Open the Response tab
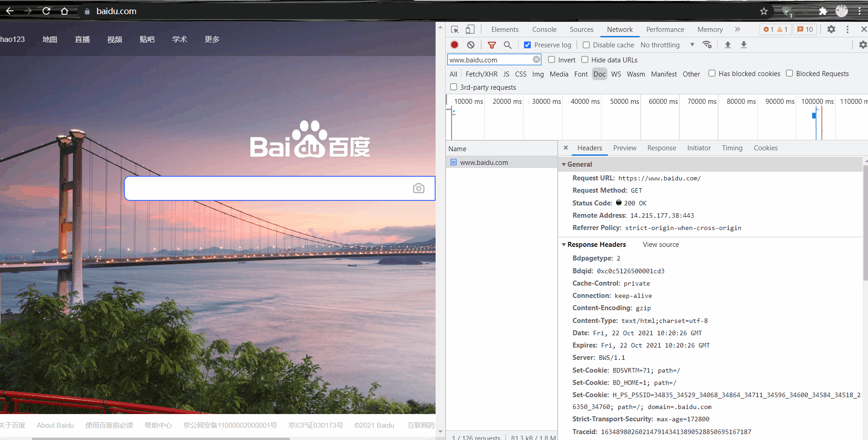 click(662, 148)
